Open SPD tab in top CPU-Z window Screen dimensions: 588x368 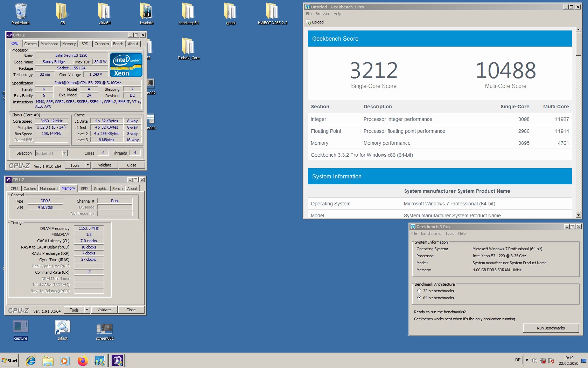85,44
